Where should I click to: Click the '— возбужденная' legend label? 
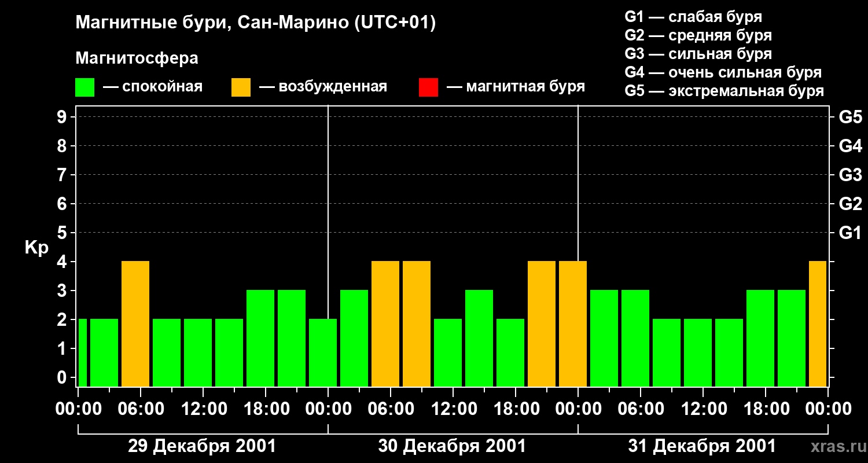pos(323,87)
